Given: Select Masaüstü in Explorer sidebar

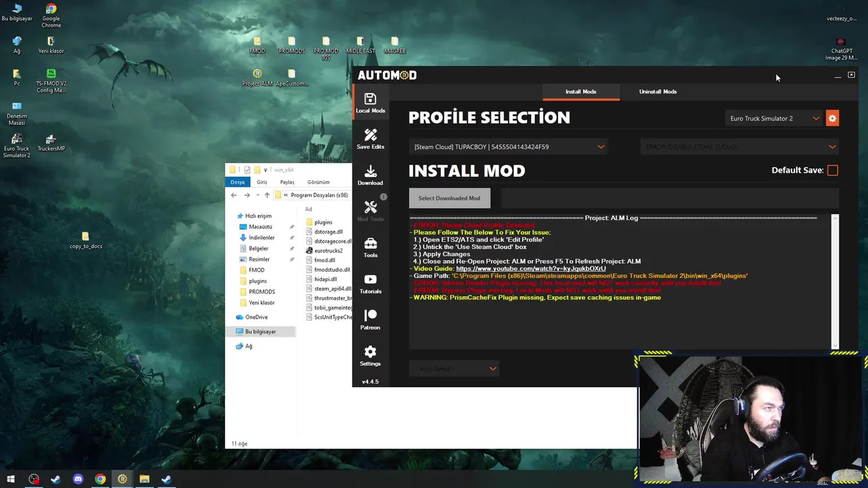Looking at the screenshot, I should click(x=260, y=227).
